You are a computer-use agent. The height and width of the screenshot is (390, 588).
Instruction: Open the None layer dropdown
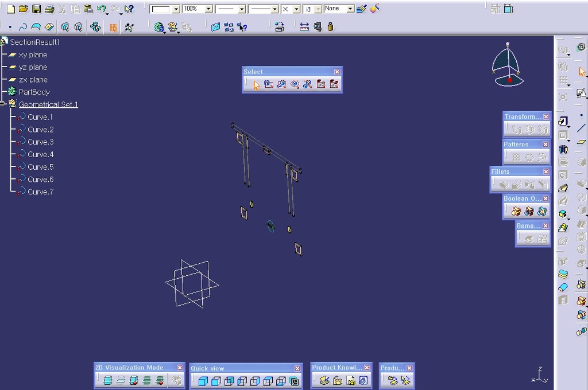[x=350, y=9]
